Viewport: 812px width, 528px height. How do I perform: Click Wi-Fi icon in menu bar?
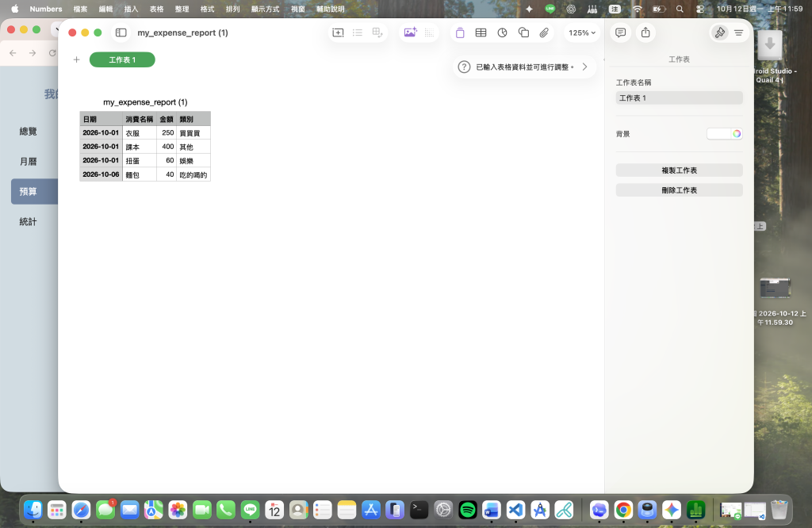pos(638,9)
